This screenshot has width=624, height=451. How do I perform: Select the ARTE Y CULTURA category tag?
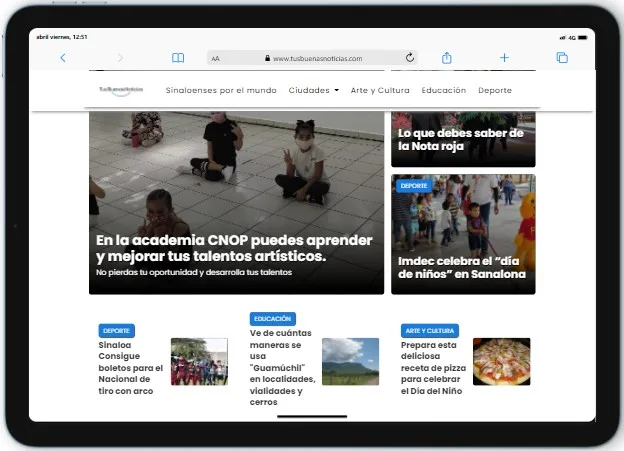(x=430, y=331)
